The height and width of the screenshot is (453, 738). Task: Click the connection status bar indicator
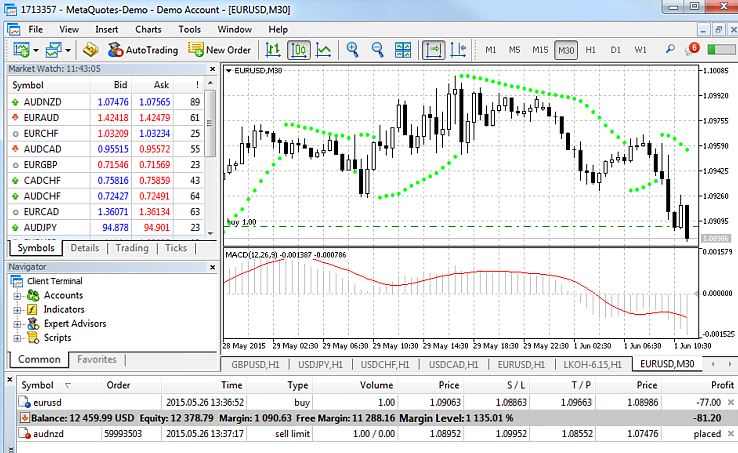pyautogui.click(x=721, y=49)
